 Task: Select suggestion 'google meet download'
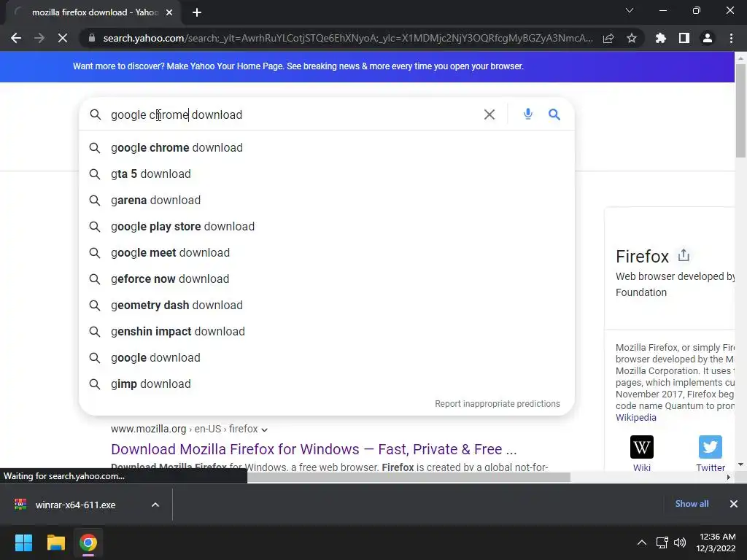tap(326, 252)
